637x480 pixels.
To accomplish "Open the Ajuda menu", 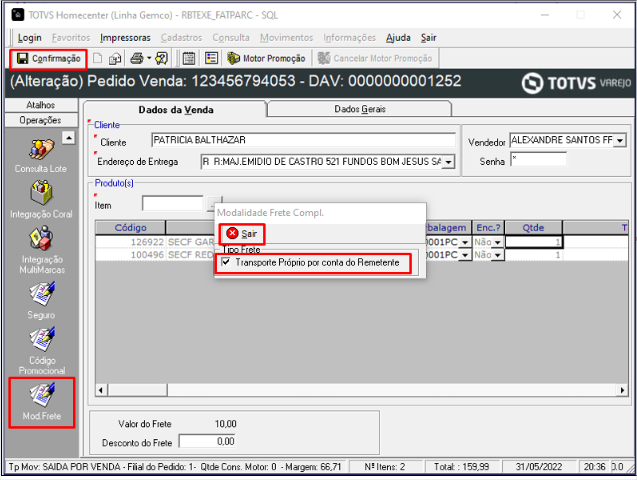I will click(398, 38).
